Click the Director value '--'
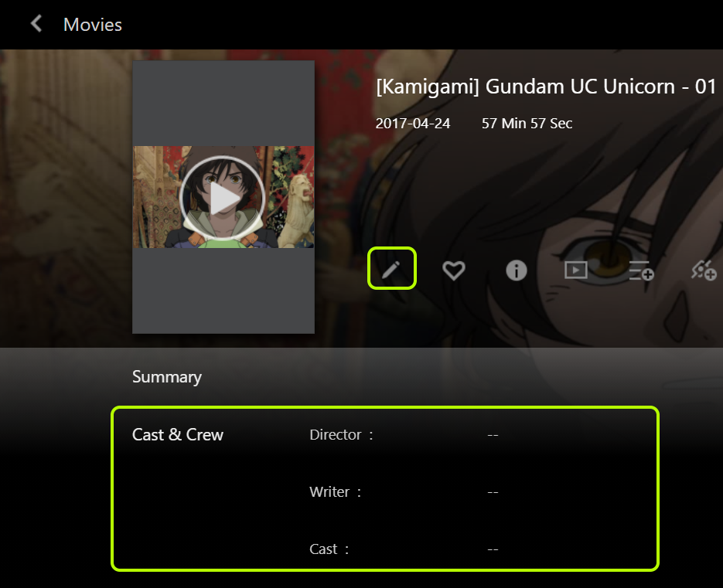This screenshot has height=588, width=723. click(x=493, y=435)
